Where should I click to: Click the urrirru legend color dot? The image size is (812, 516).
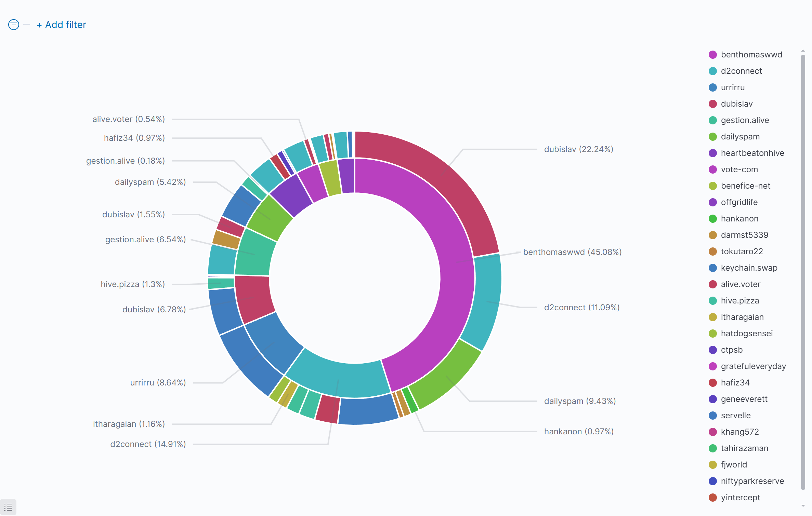click(x=712, y=87)
